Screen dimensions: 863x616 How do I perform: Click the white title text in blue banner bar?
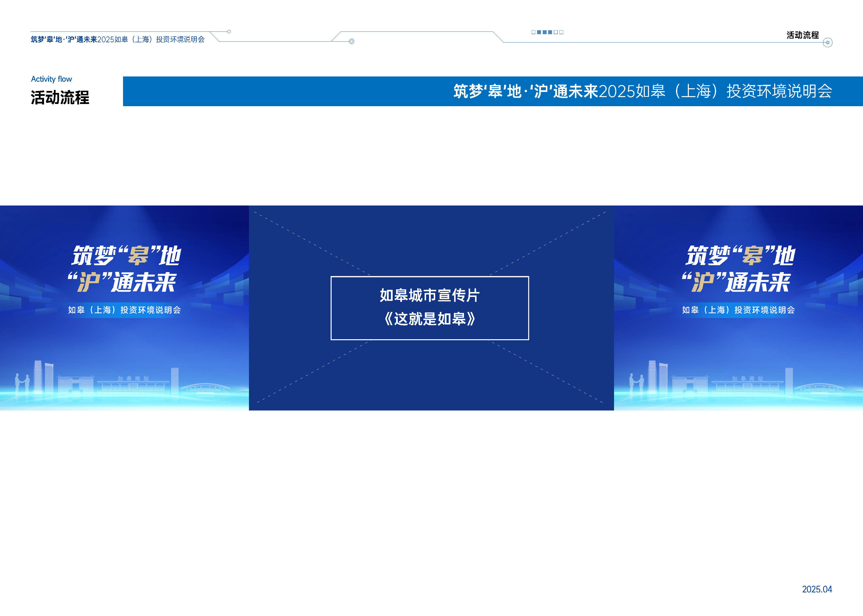pos(643,91)
